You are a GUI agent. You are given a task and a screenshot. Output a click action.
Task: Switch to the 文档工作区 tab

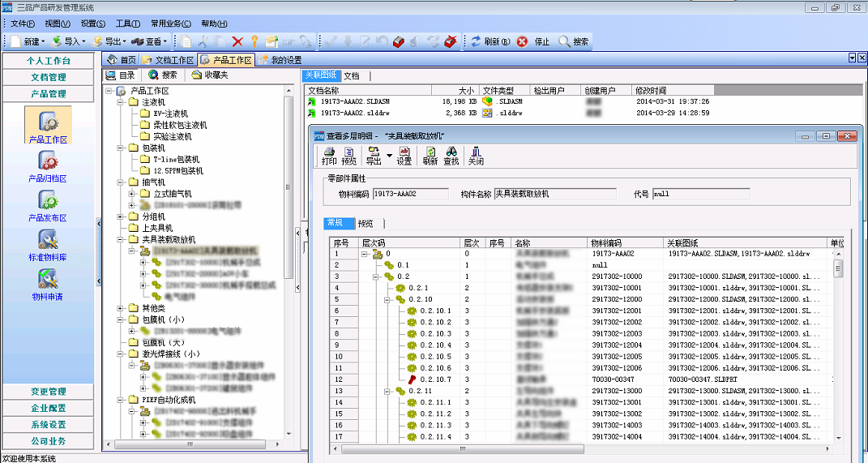pyautogui.click(x=169, y=60)
